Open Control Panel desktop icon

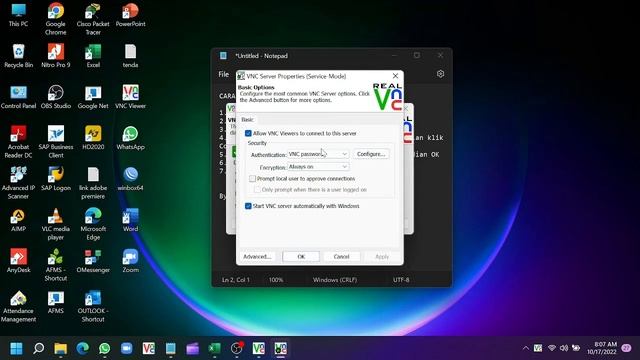18,97
